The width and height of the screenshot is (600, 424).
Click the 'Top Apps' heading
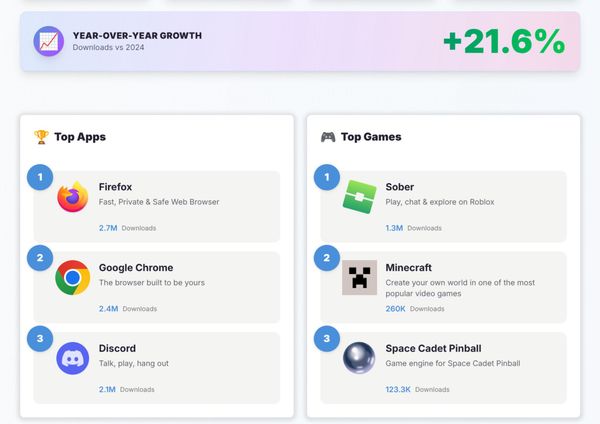pyautogui.click(x=80, y=137)
